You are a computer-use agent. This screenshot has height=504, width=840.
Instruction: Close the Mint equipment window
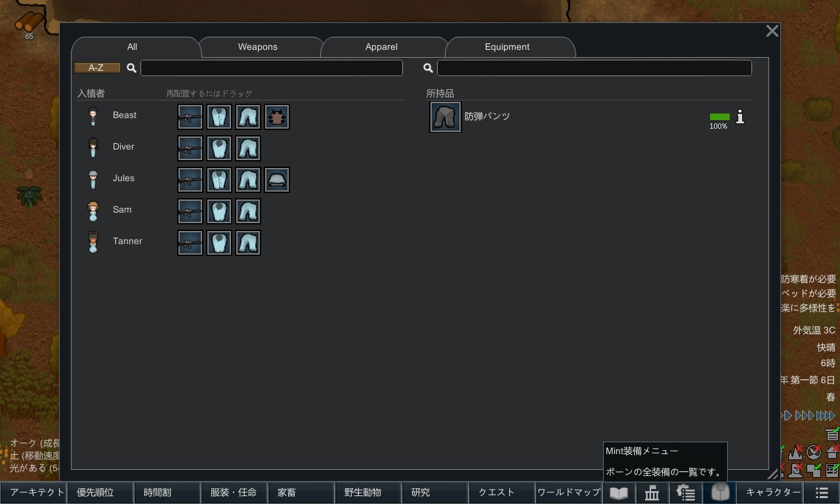tap(772, 31)
